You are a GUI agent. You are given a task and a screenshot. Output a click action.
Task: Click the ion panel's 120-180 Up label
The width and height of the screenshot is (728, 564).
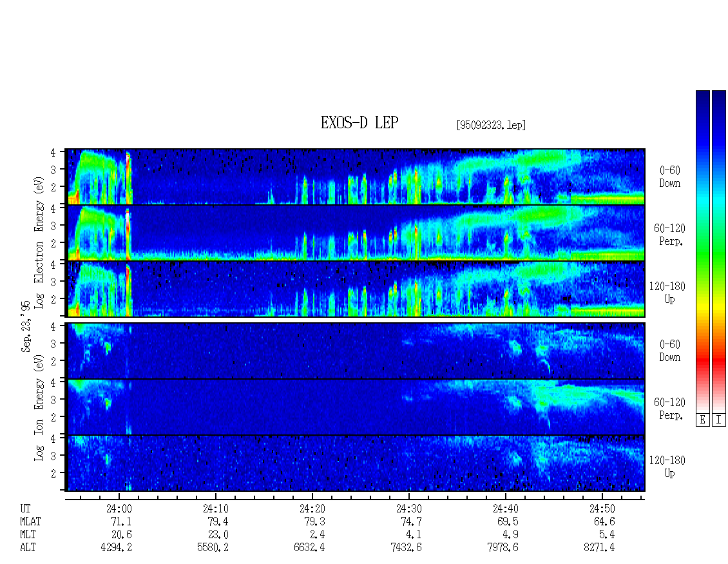pyautogui.click(x=667, y=467)
